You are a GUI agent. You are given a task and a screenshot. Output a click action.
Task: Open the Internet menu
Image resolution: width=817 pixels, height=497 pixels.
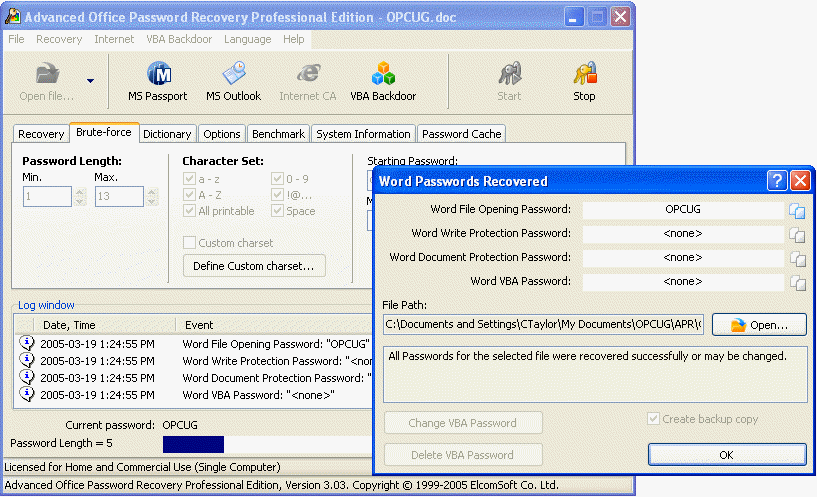pos(114,39)
